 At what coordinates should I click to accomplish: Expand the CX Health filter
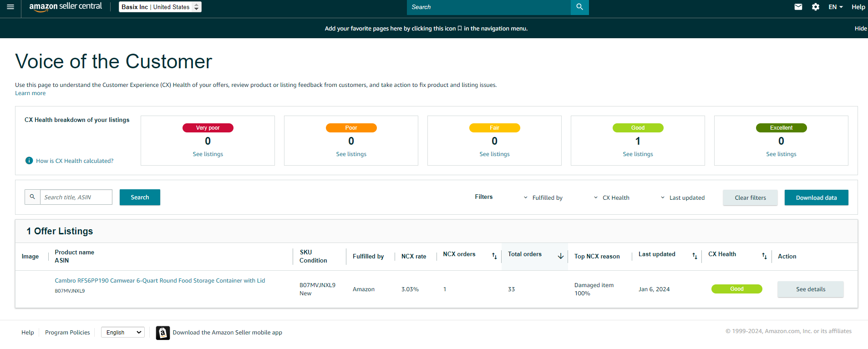point(612,197)
